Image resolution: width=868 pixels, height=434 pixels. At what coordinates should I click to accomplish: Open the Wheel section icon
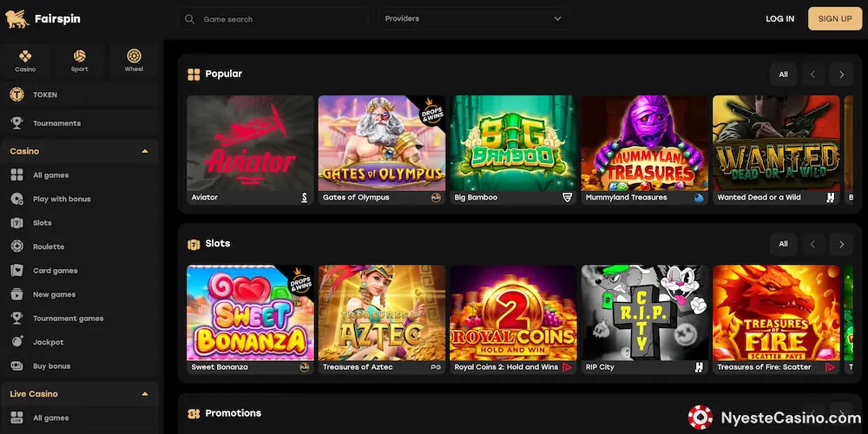[x=134, y=56]
